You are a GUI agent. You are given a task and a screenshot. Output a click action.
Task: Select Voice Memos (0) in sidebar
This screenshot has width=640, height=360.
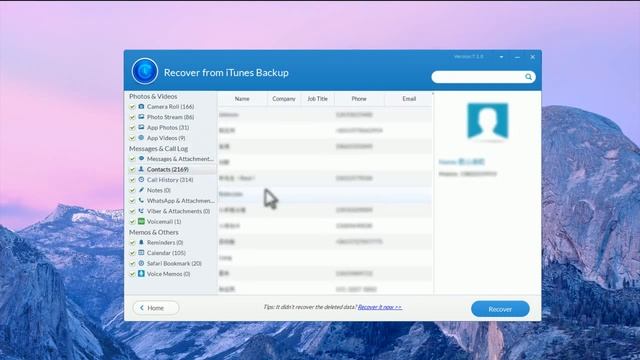tap(169, 274)
